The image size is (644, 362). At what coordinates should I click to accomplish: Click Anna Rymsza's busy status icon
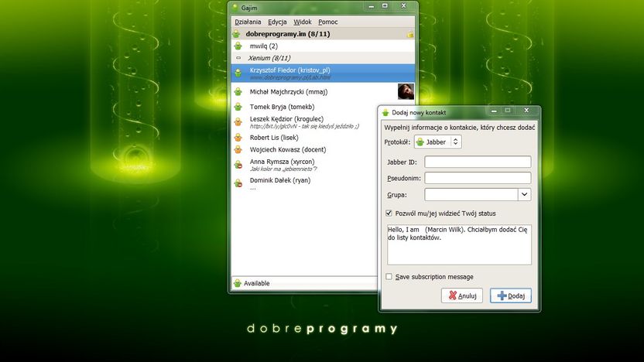point(238,165)
